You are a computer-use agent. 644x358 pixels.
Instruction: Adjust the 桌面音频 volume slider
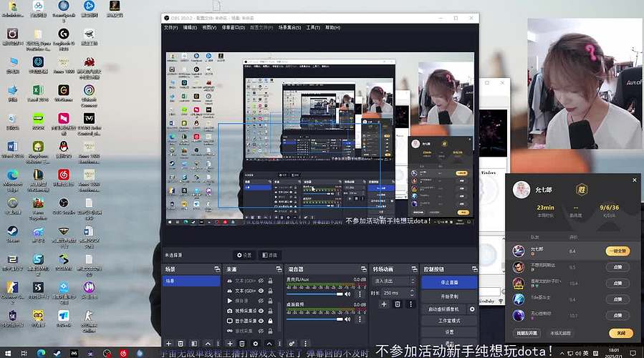[x=314, y=319]
